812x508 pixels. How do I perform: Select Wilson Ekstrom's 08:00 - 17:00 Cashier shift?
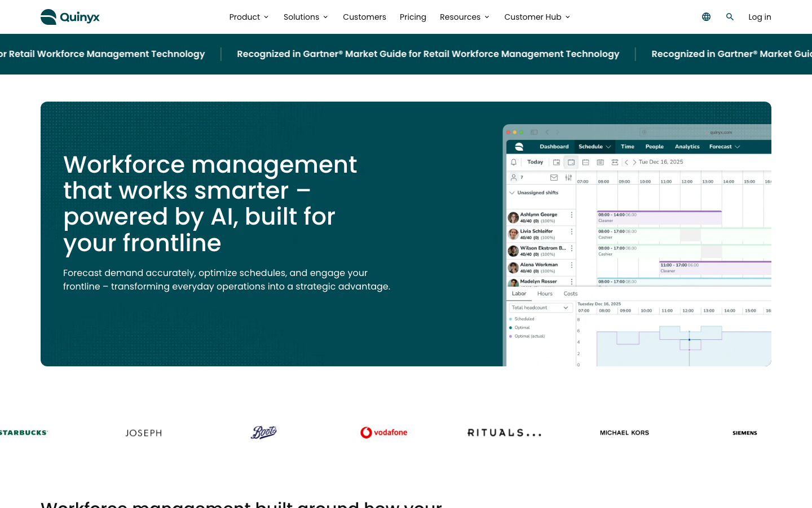click(684, 251)
